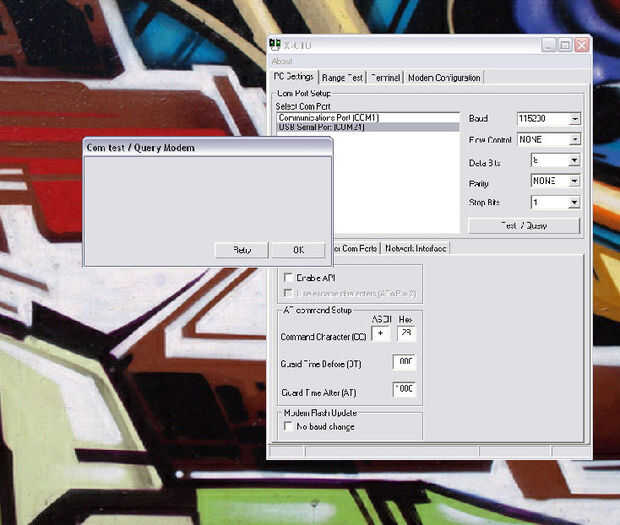Viewport: 620px width, 525px height.
Task: Minimize the X-CTU window
Action: click(548, 45)
